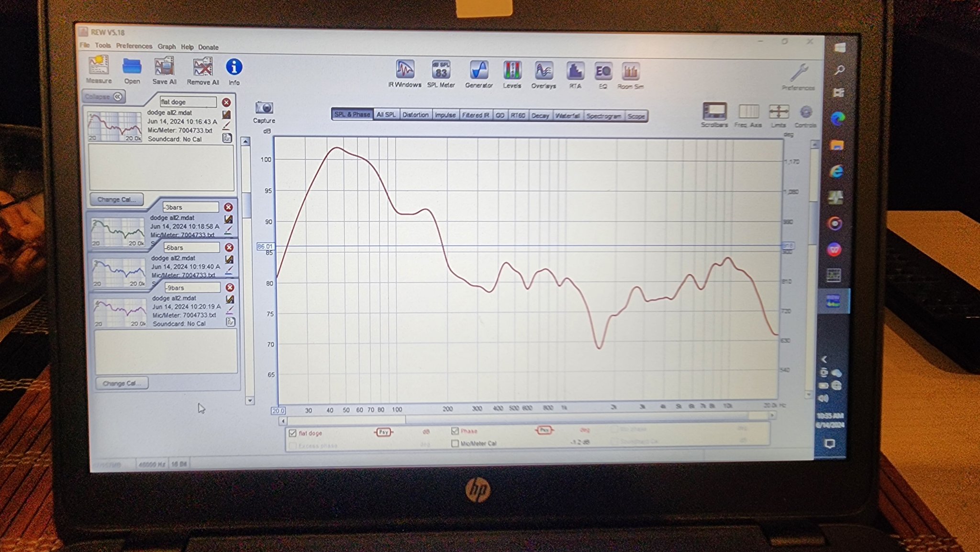980x552 pixels.
Task: Toggle the Freq. Axis icon
Action: tap(748, 111)
